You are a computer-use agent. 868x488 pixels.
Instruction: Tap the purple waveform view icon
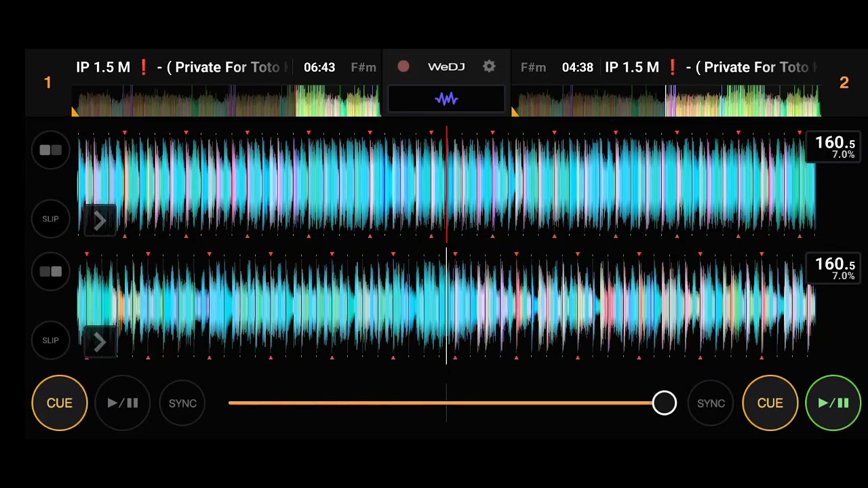coord(446,100)
